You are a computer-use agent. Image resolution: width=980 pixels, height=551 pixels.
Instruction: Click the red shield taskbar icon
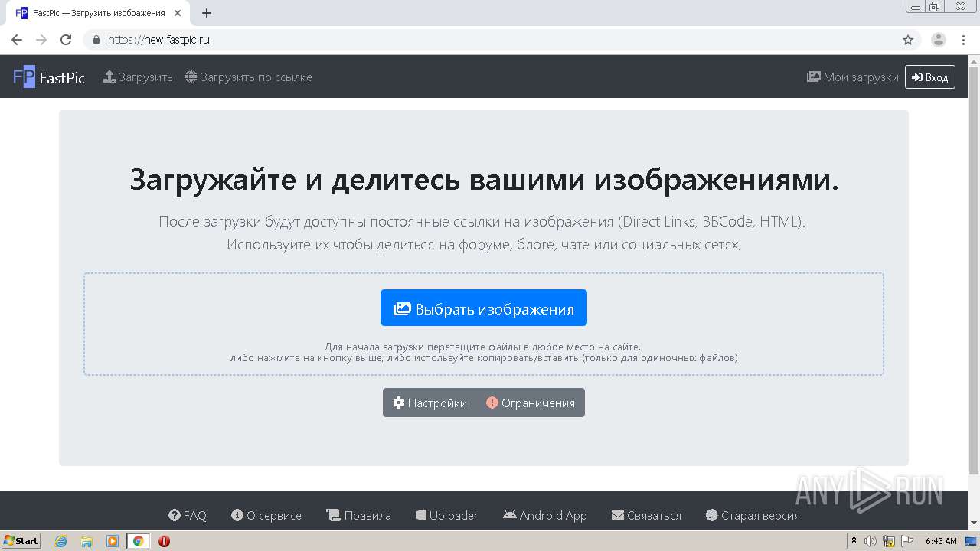[x=164, y=541]
